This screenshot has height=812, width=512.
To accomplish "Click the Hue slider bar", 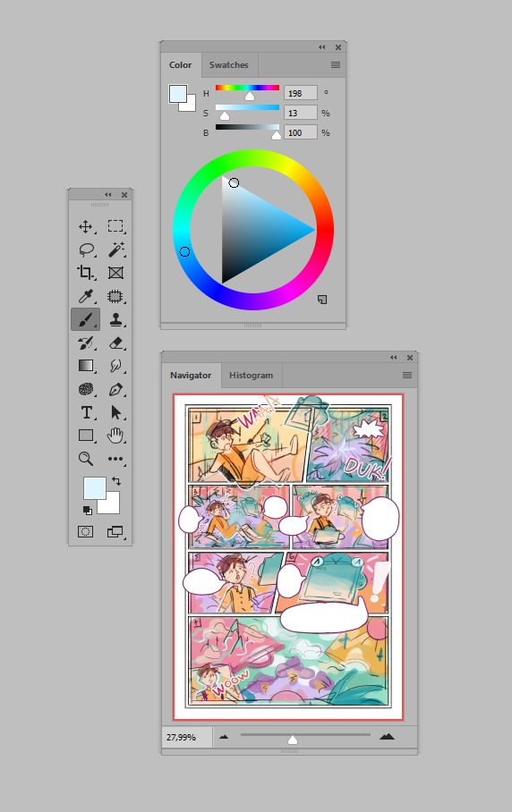I will point(247,88).
